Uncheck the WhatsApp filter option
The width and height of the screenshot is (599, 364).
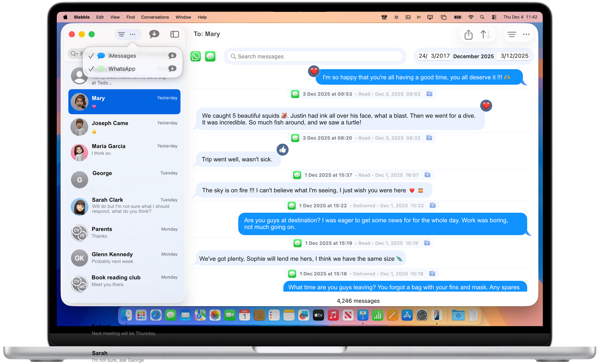click(91, 69)
